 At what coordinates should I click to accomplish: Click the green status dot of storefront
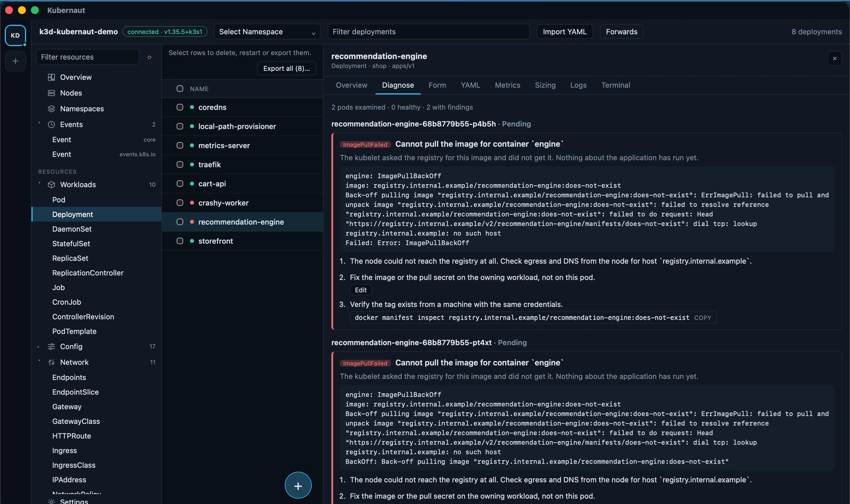point(192,241)
